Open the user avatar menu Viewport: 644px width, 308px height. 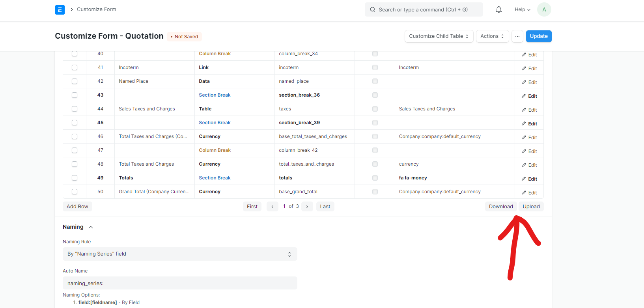[x=544, y=9]
